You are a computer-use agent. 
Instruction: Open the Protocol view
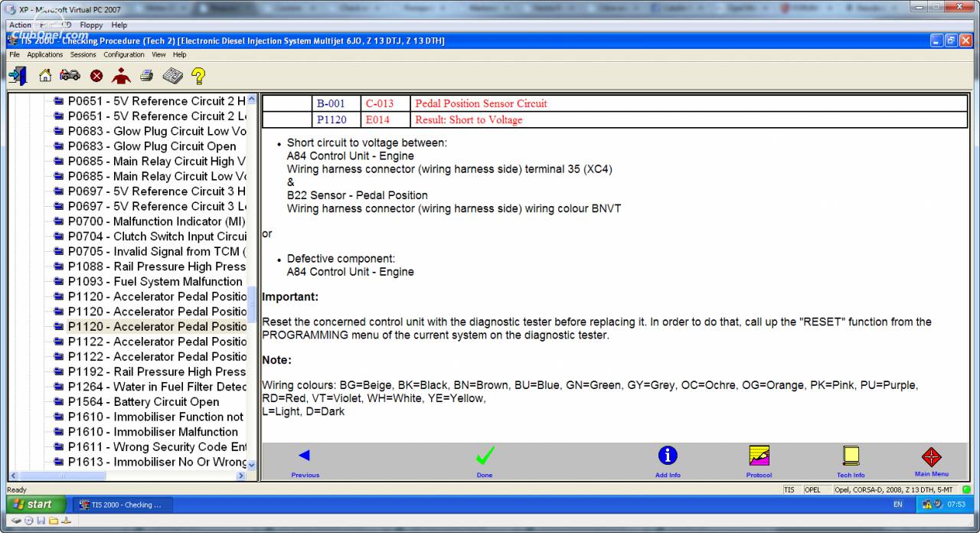pos(759,462)
